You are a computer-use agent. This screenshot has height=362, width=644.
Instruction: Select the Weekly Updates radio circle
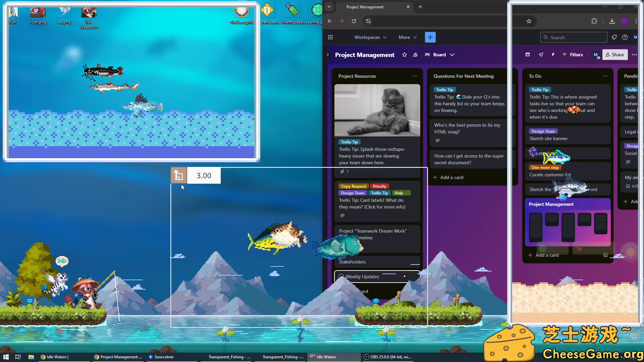pyautogui.click(x=341, y=276)
